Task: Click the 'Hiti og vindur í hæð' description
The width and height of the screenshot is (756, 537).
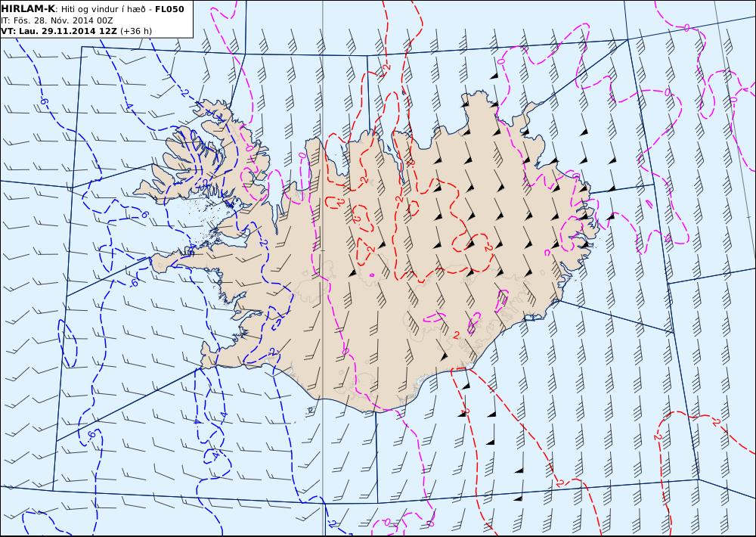Action: 103,9
